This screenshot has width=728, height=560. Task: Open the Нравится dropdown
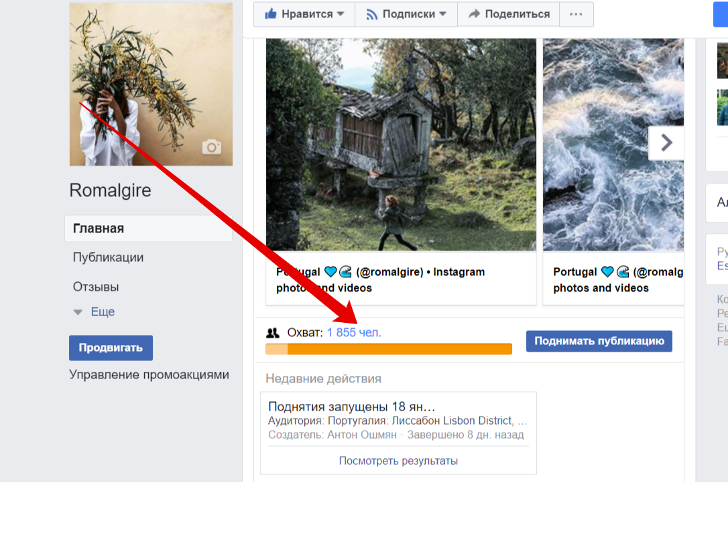click(304, 14)
